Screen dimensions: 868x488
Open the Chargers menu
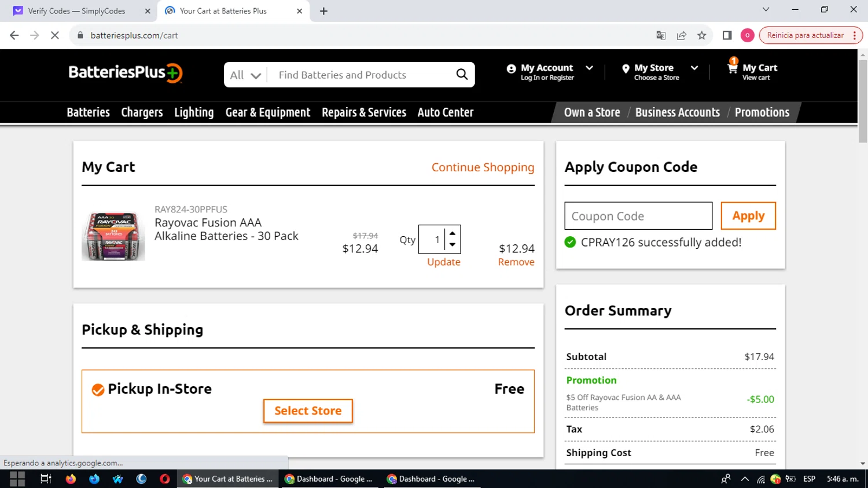(142, 112)
